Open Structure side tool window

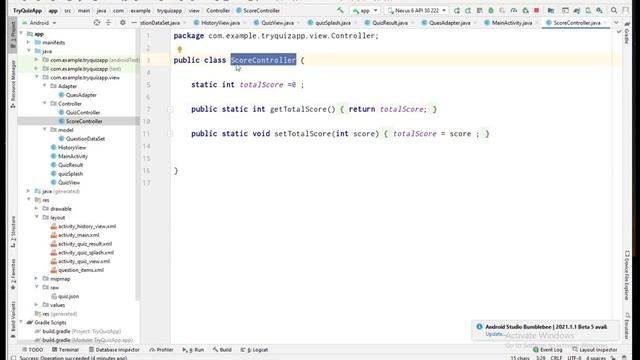click(x=13, y=231)
